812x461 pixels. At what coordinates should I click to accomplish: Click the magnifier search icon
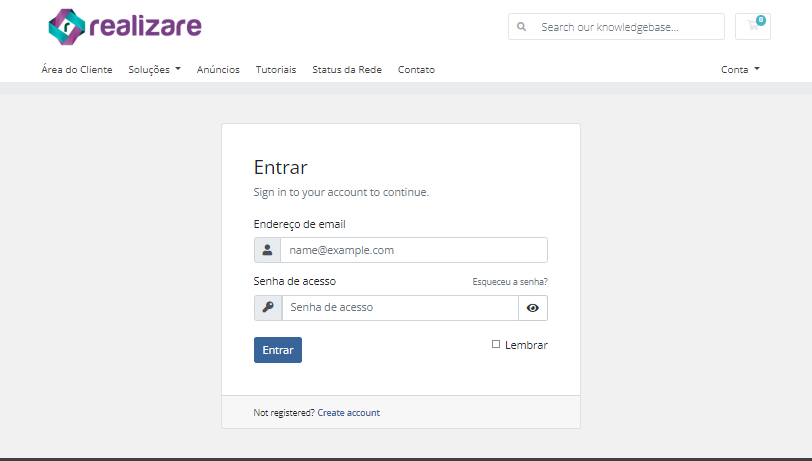[521, 26]
